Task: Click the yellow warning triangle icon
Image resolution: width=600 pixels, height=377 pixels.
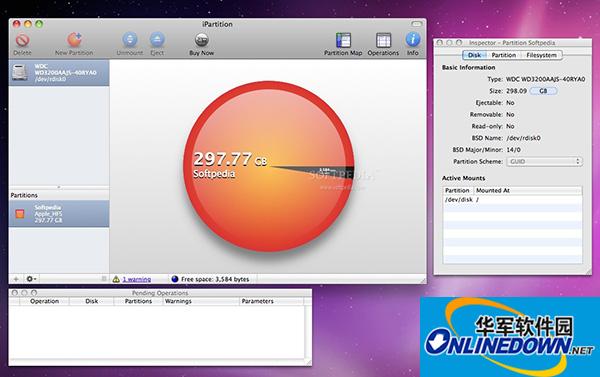Action: click(x=116, y=279)
